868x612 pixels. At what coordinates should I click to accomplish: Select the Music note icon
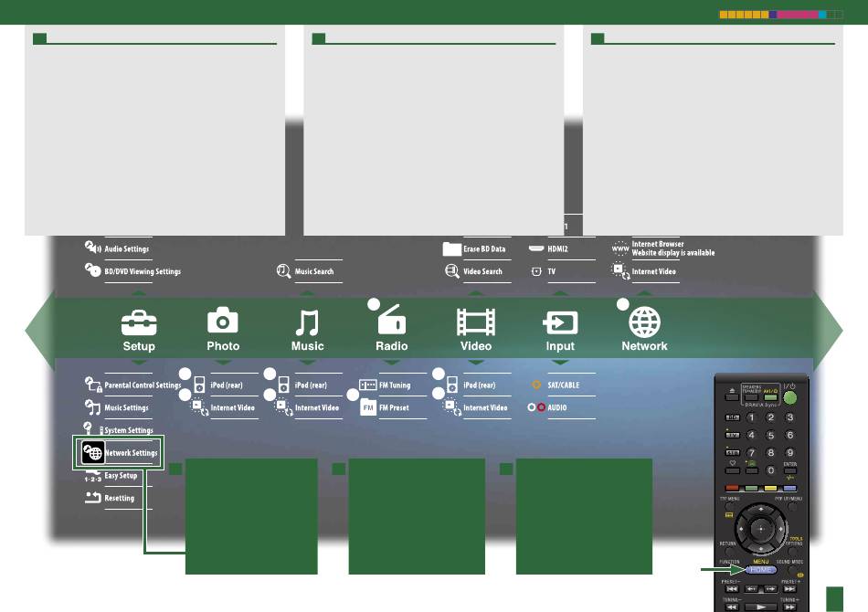point(307,322)
